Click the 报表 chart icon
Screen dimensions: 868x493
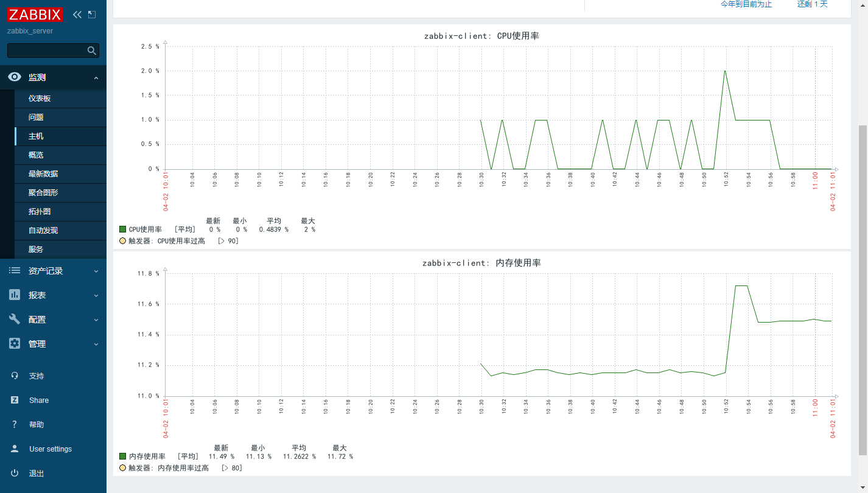(15, 295)
